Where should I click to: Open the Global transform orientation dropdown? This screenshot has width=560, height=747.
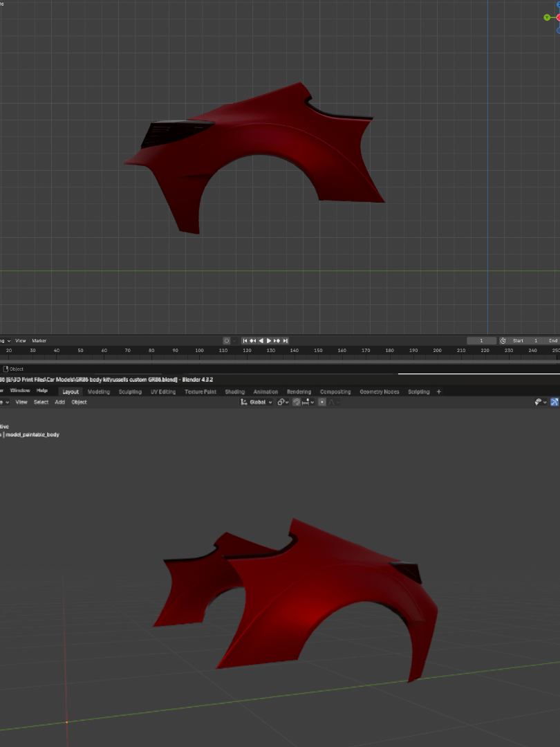(x=256, y=402)
